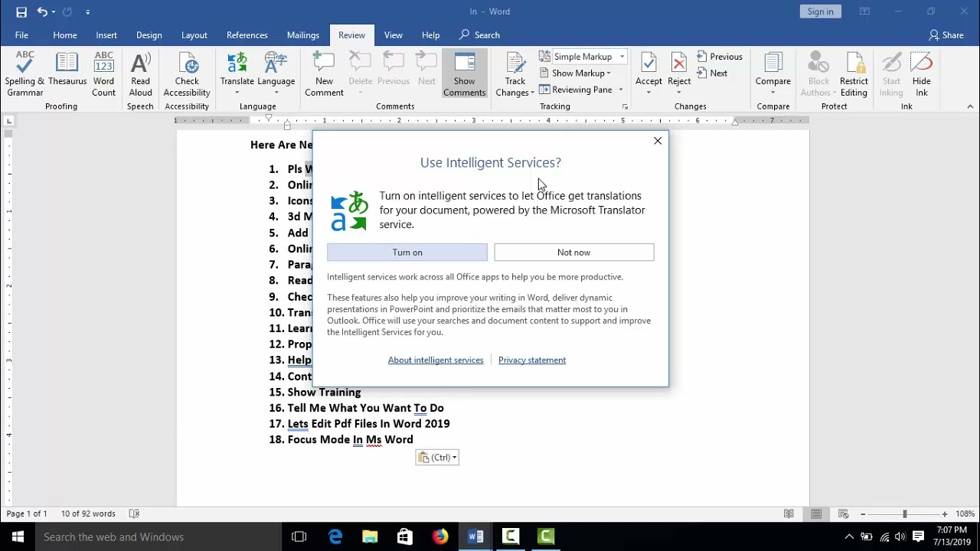This screenshot has width=980, height=551.
Task: Close the Intelligent Services dialog
Action: coord(658,141)
